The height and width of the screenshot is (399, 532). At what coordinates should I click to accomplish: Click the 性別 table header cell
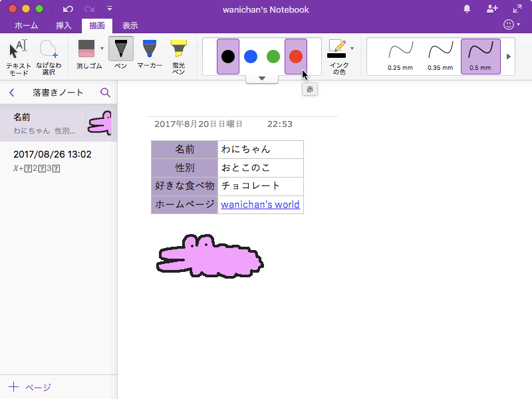point(185,168)
